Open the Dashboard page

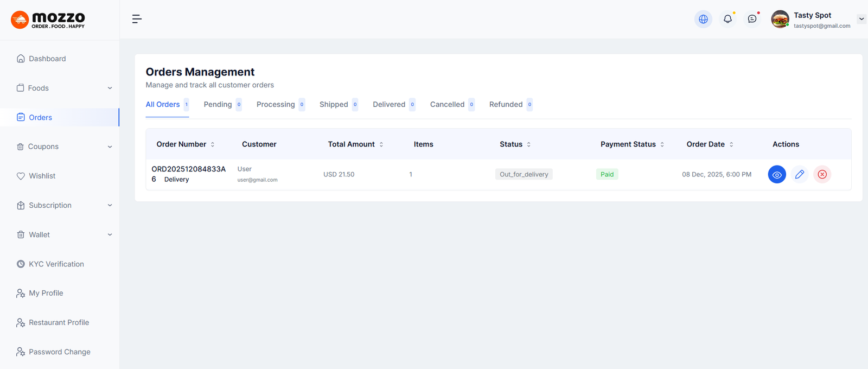pos(47,59)
